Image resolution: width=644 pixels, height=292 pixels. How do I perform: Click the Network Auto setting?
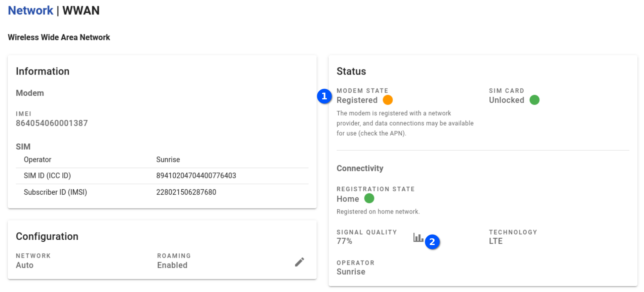point(24,265)
